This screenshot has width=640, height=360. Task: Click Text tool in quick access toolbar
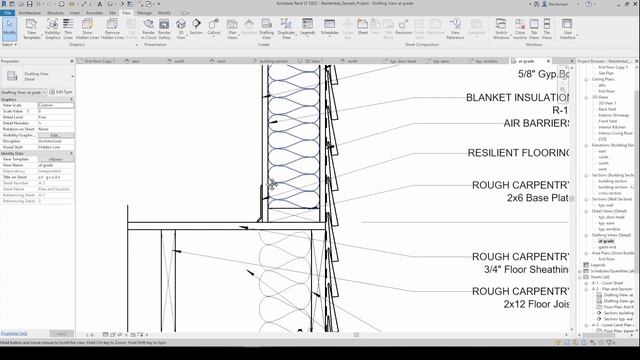[99, 4]
